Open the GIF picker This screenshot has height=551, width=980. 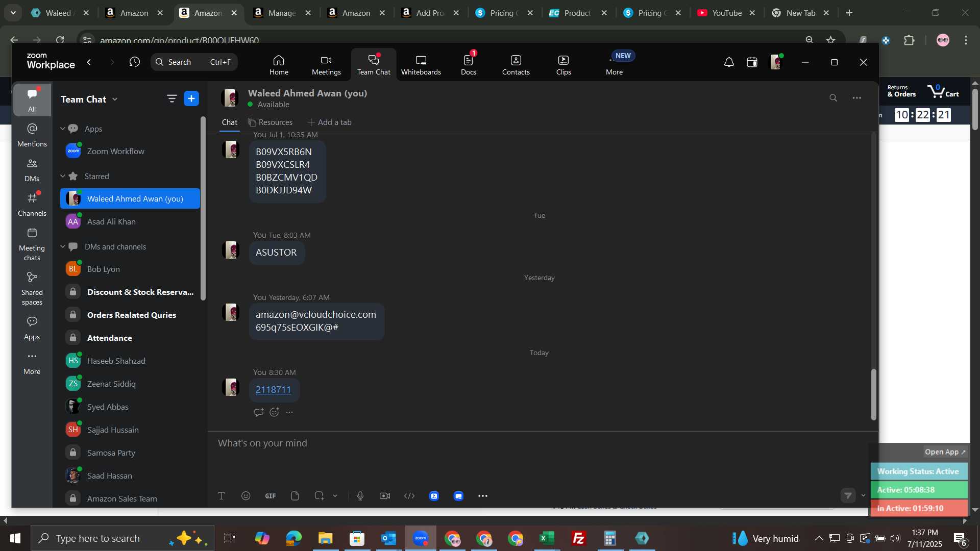point(271,496)
